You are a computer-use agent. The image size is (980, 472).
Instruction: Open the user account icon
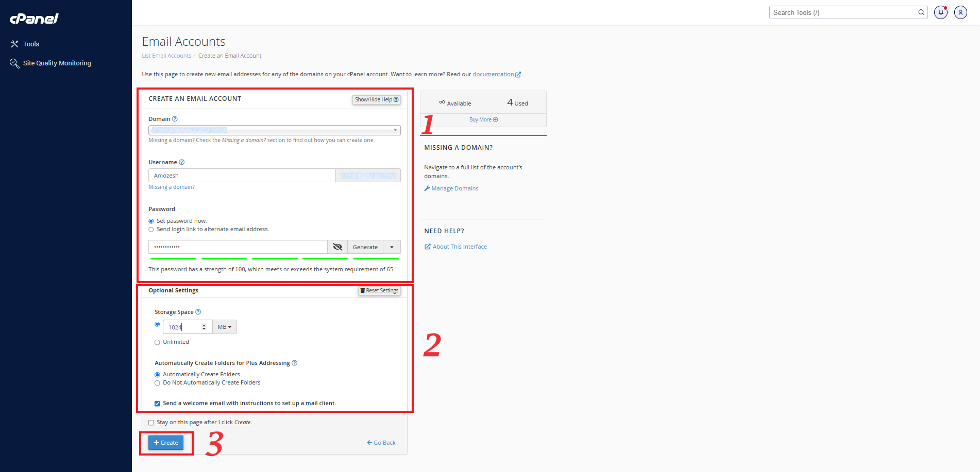coord(960,12)
